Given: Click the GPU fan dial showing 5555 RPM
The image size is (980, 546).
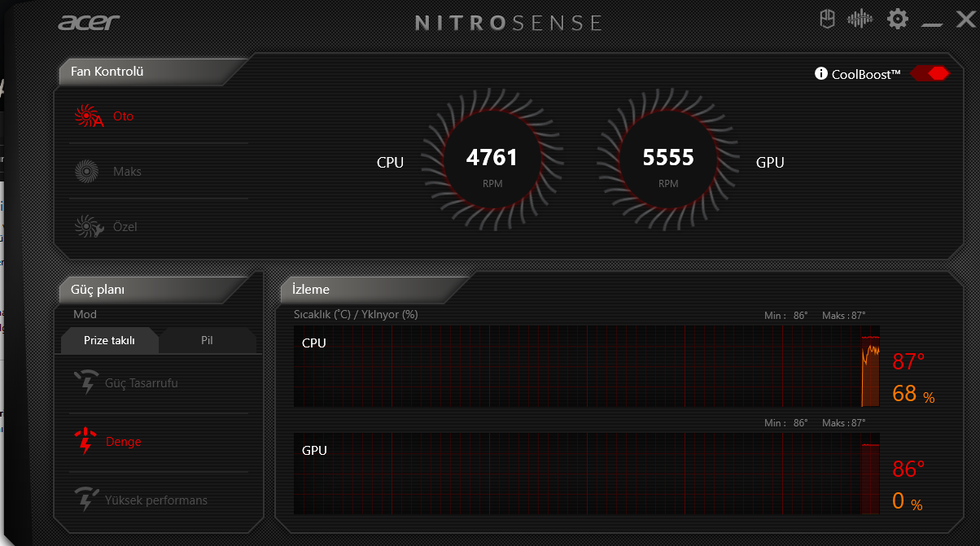Looking at the screenshot, I should point(668,161).
